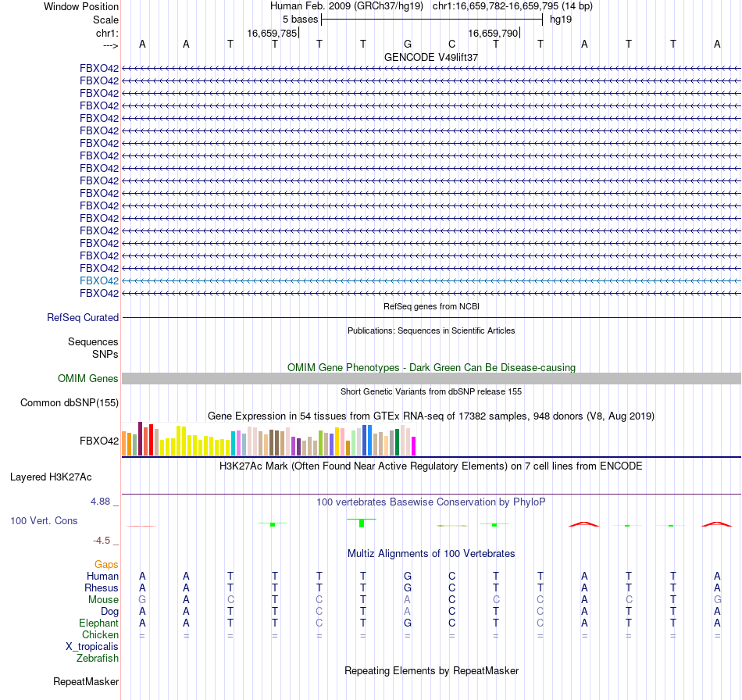Select the Chicken alignment row label
Screen dimensions: 742x700
(100, 634)
